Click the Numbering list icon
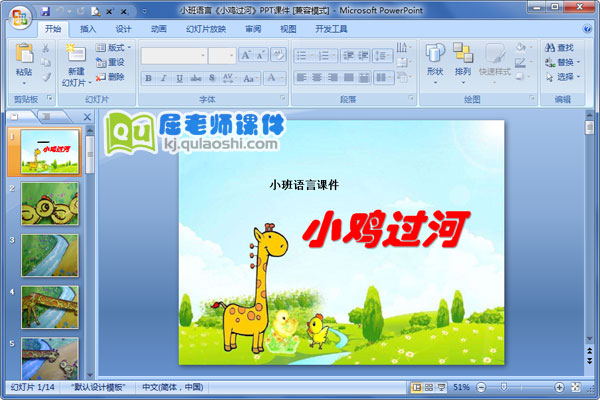This screenshot has height=400, width=600. coord(326,56)
